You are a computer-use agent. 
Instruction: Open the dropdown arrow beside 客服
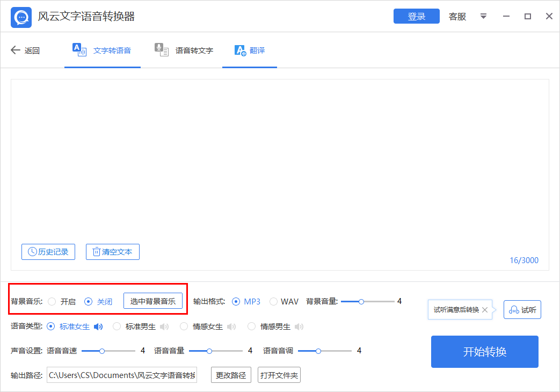[x=484, y=17]
